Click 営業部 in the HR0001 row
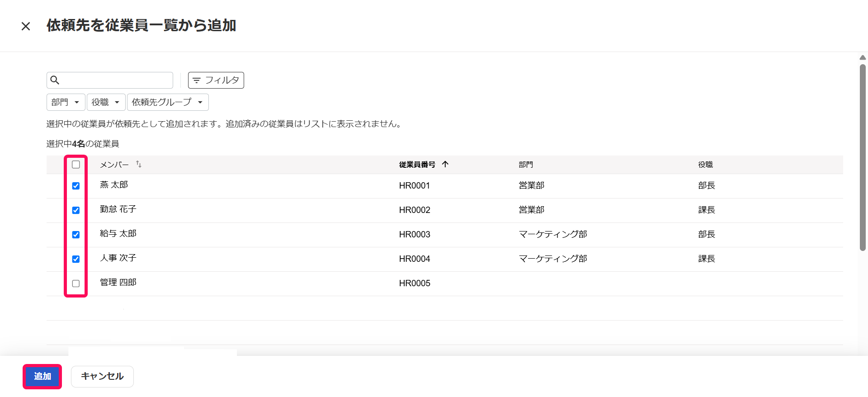Viewport: 868px width, 397px height. [x=532, y=185]
